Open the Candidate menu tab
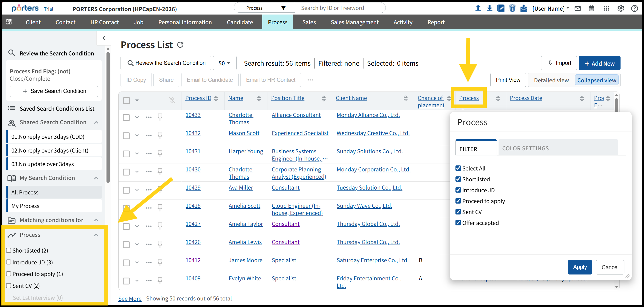This screenshot has width=644, height=307. click(x=240, y=22)
